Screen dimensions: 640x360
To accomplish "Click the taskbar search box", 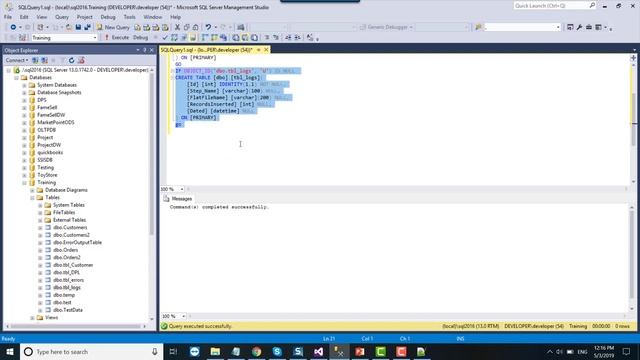I will point(91,352).
